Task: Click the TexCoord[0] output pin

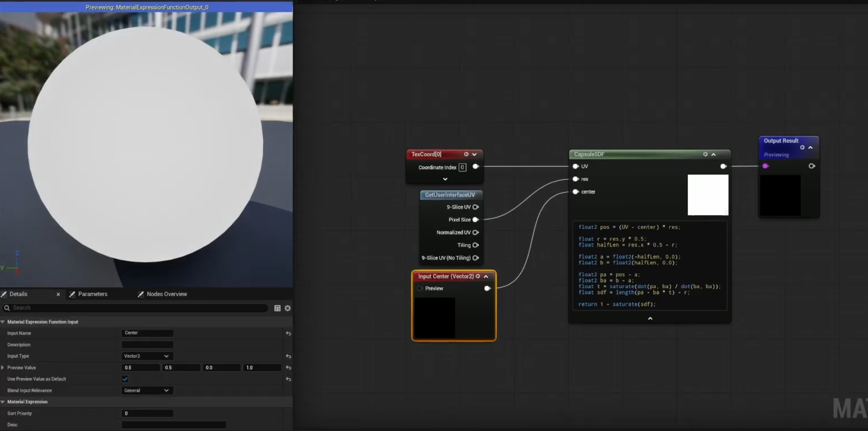Action: tap(475, 167)
